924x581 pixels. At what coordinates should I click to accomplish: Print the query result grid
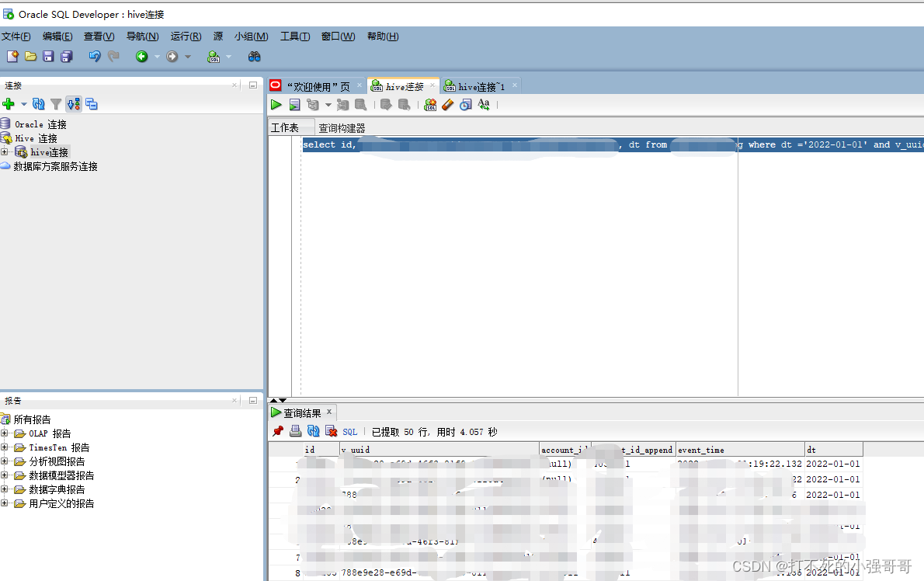pos(295,431)
